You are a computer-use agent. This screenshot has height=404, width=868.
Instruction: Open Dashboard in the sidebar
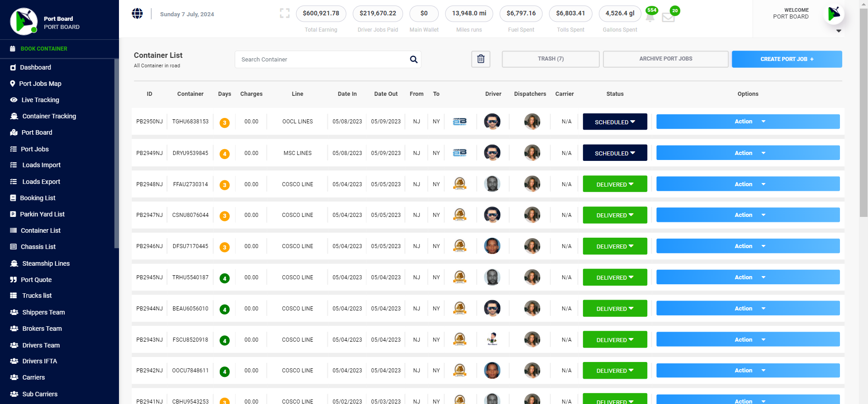pyautogui.click(x=35, y=67)
